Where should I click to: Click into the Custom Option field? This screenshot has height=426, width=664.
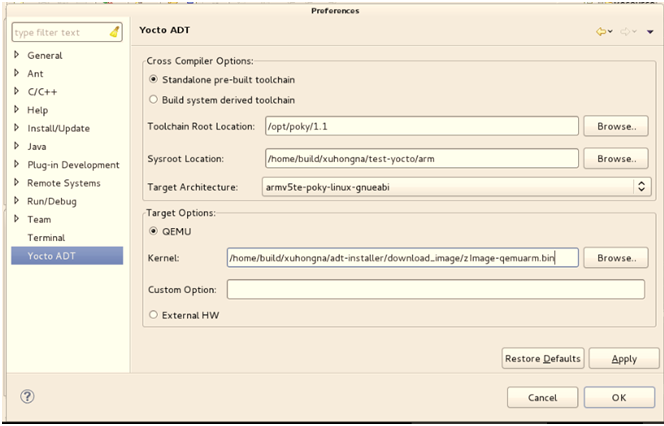point(435,289)
